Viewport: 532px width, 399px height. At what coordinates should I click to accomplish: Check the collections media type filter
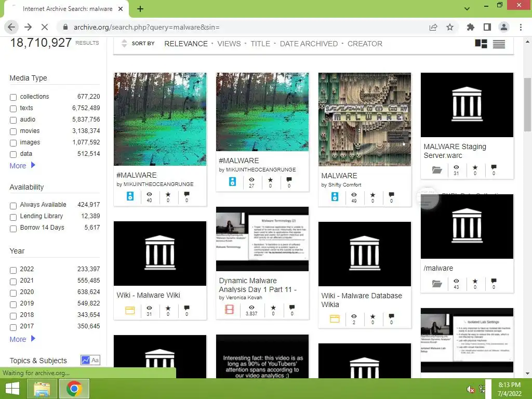pos(13,97)
